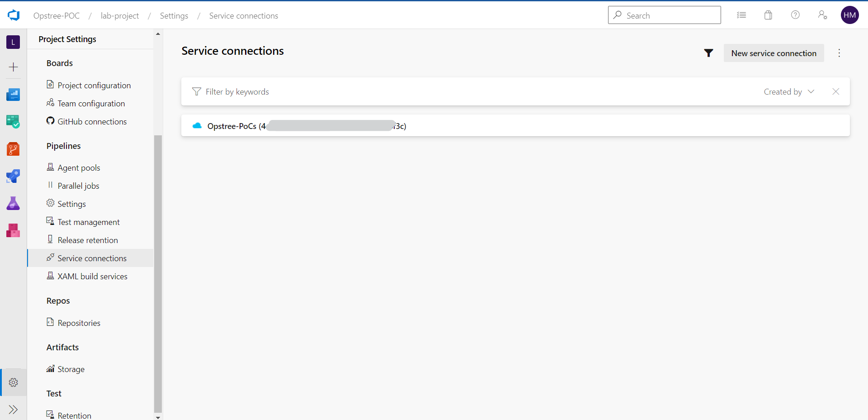
Task: Go to Opstree-POC breadcrumb
Action: coord(57,15)
